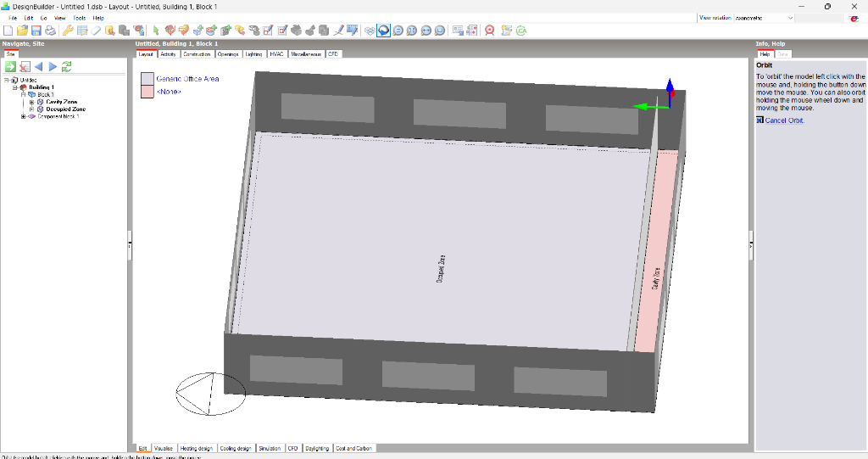Select the green arrow Select tool
This screenshot has width=868, height=459.
tap(156, 31)
